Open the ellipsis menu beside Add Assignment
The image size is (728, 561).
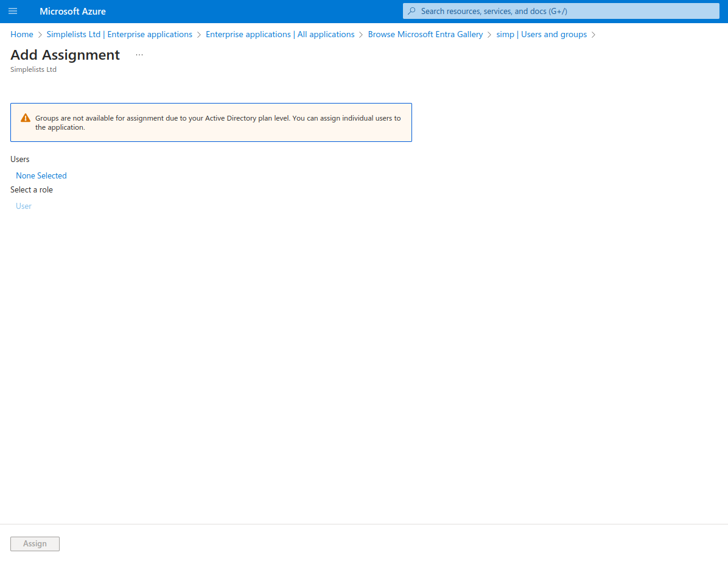(139, 55)
